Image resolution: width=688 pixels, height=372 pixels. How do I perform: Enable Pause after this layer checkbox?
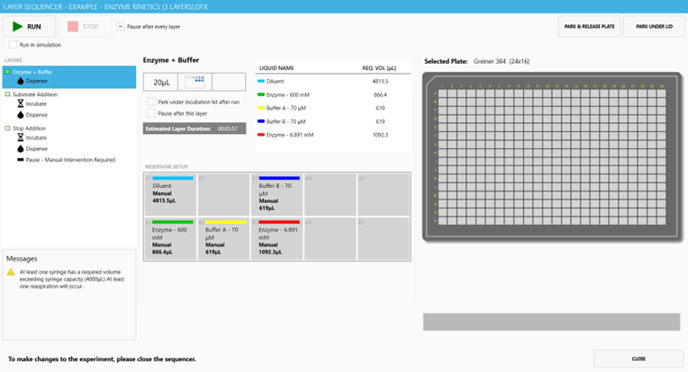tap(151, 113)
